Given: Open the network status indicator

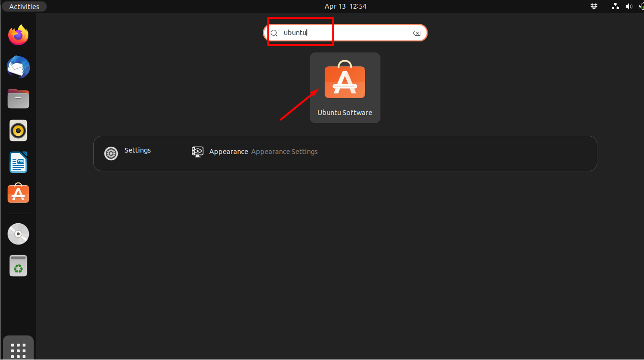Looking at the screenshot, I should (615, 6).
